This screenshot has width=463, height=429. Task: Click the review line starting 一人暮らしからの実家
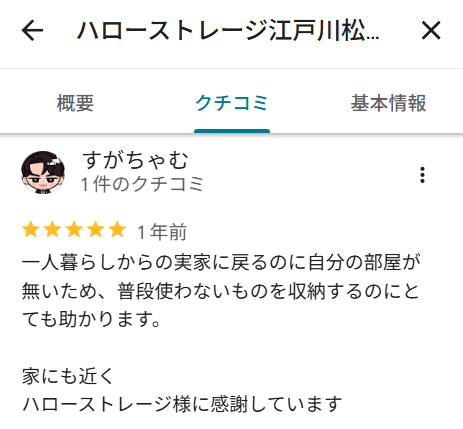click(221, 263)
